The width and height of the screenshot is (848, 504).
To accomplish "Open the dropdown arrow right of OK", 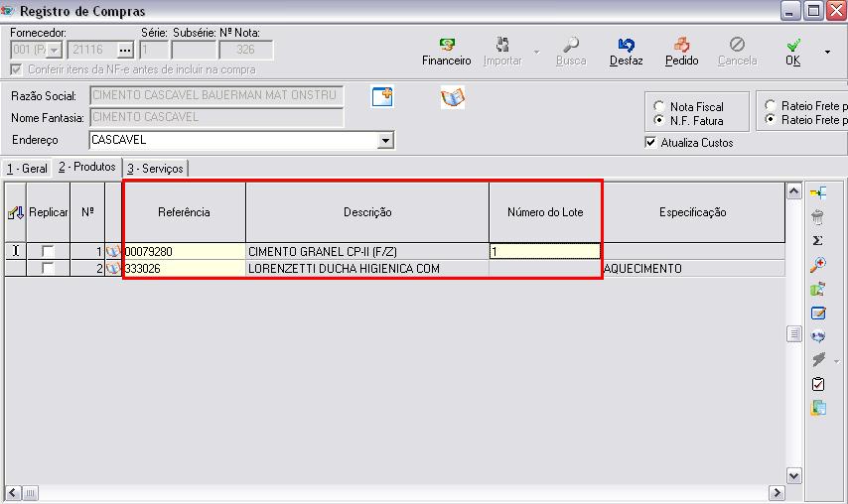I will point(827,52).
